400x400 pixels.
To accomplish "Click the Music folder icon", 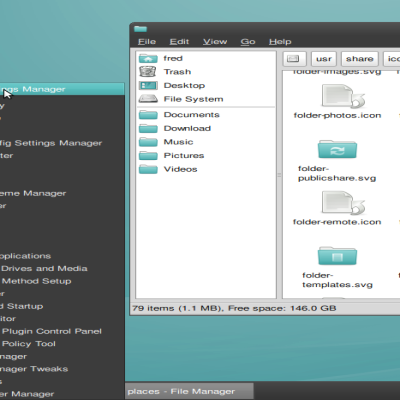I will click(148, 142).
